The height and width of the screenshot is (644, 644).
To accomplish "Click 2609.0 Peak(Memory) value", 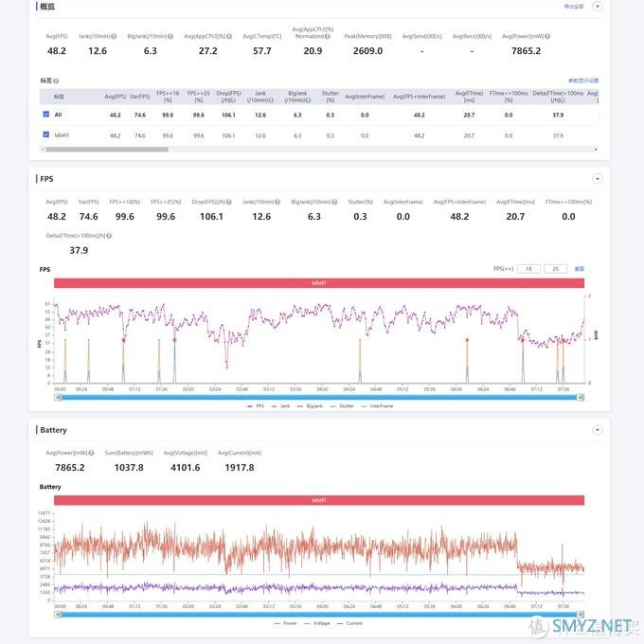I will [x=367, y=51].
